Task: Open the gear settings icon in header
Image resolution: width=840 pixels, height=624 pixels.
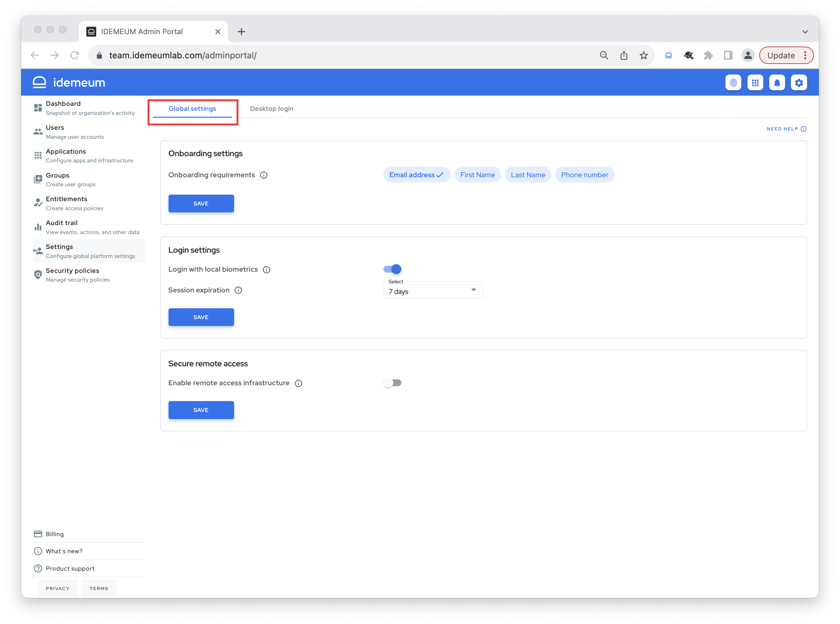Action: [x=799, y=83]
